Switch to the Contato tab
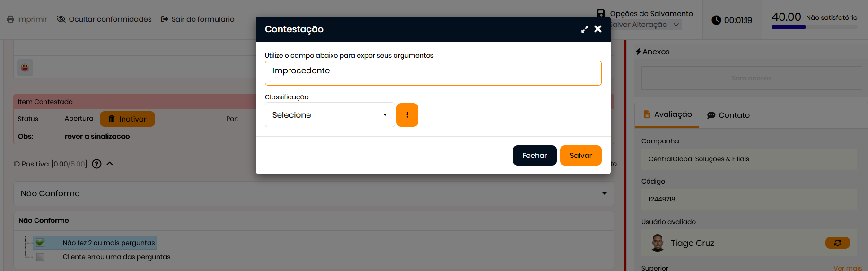 [x=728, y=115]
